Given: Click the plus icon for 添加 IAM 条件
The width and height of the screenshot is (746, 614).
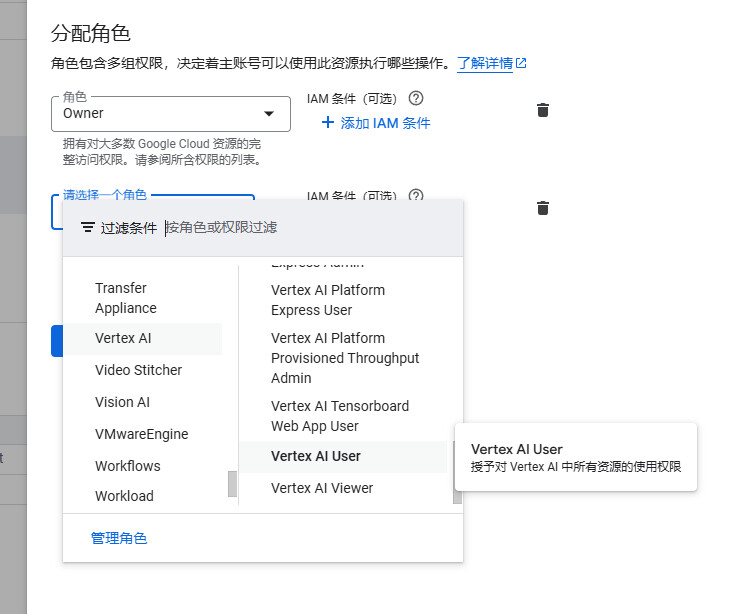Looking at the screenshot, I should tap(327, 123).
